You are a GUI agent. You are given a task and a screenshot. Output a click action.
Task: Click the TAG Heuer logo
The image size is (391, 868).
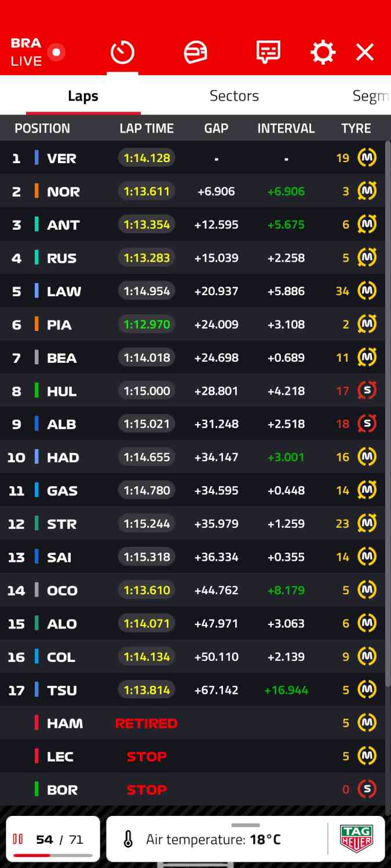(356, 838)
